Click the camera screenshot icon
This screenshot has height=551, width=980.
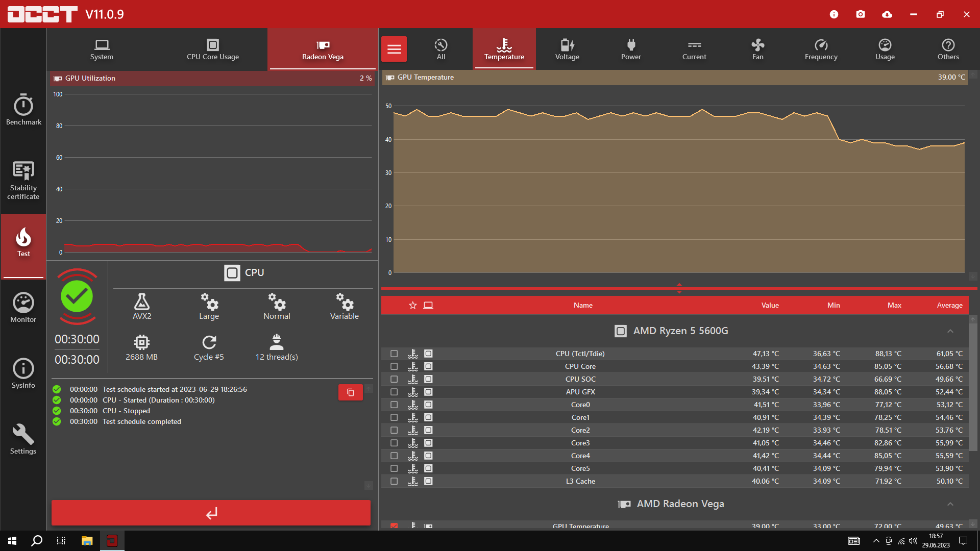pos(861,14)
